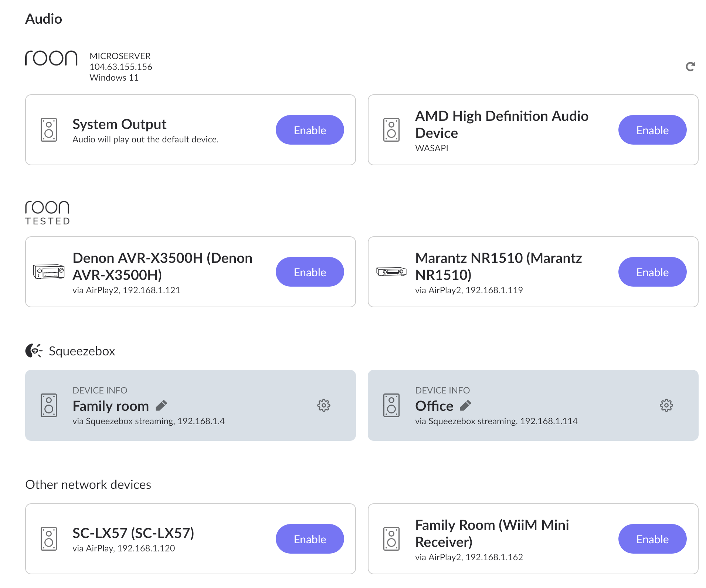Open settings gear for Office
This screenshot has height=588, width=706.
(666, 405)
